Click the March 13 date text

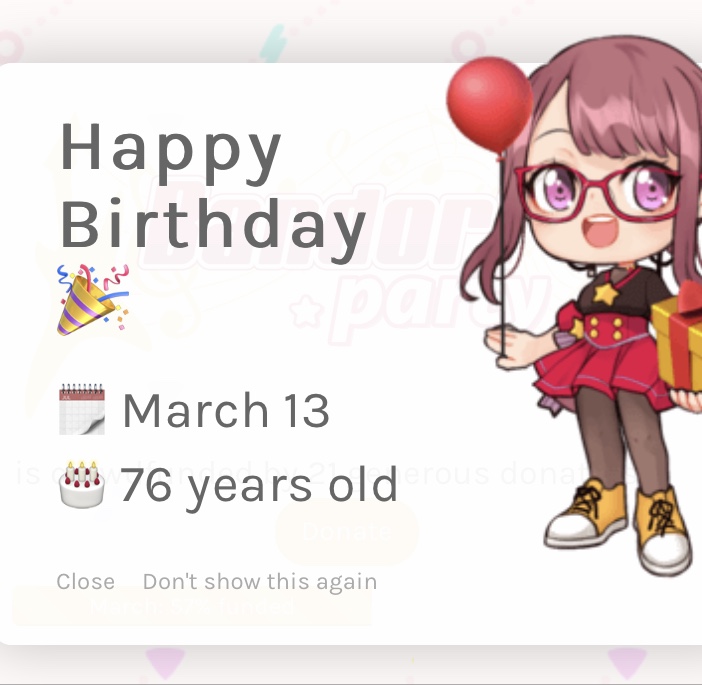pyautogui.click(x=226, y=410)
